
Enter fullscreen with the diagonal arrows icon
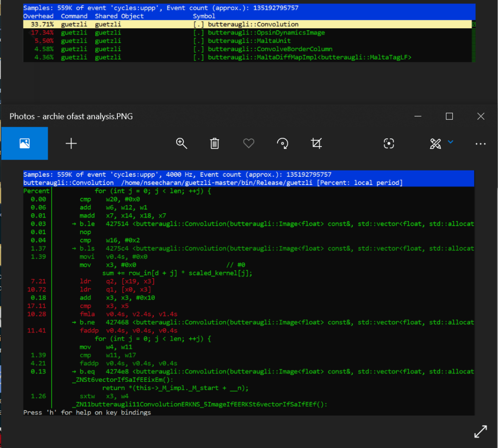(480, 431)
